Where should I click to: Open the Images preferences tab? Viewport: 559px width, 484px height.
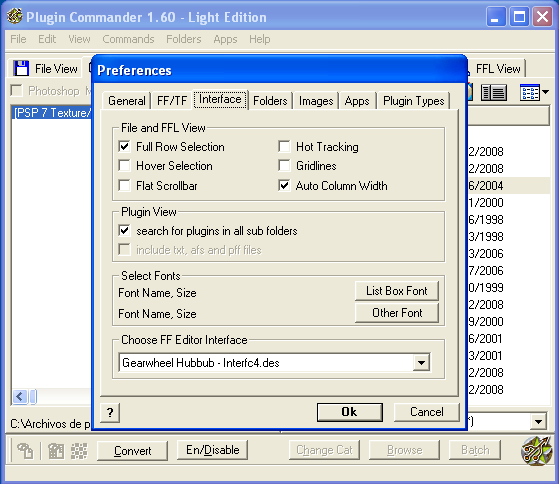[x=316, y=101]
